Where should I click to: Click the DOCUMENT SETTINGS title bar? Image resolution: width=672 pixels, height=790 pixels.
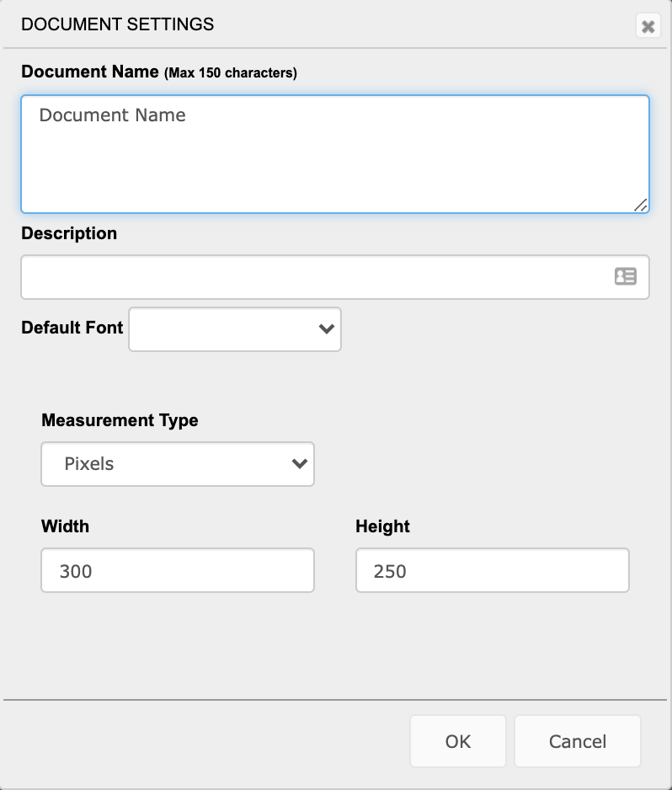[117, 24]
